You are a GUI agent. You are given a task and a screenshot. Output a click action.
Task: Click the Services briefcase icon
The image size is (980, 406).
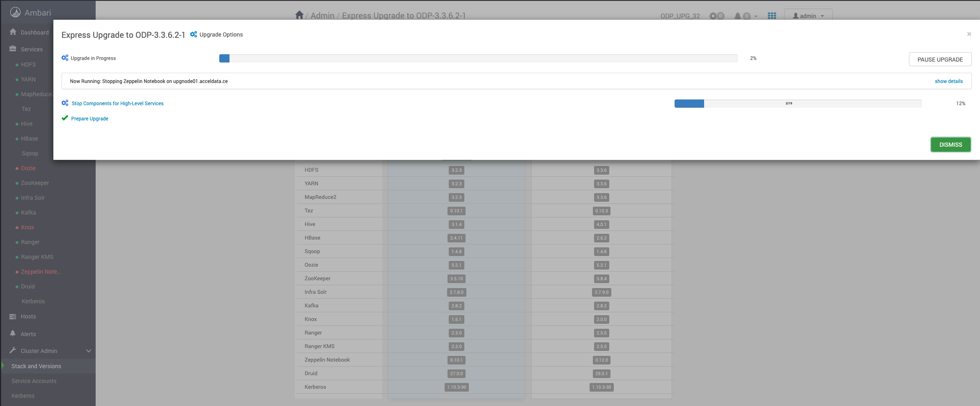pos(13,48)
